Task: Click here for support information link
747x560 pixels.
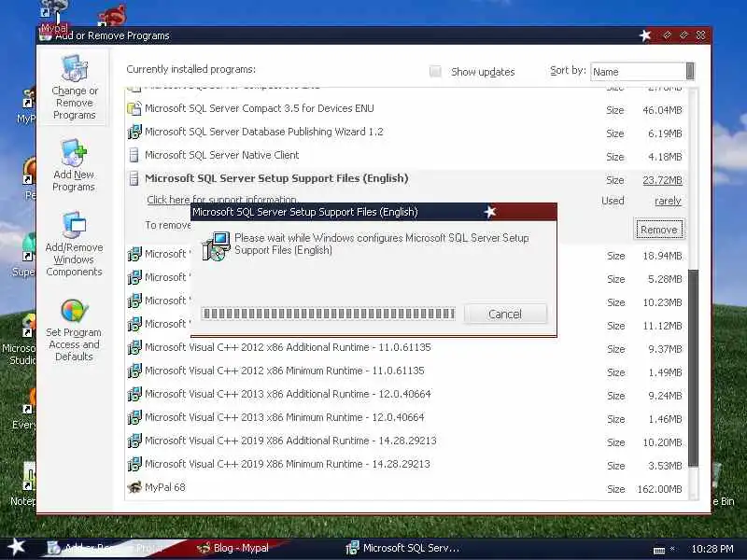Action: pyautogui.click(x=222, y=200)
